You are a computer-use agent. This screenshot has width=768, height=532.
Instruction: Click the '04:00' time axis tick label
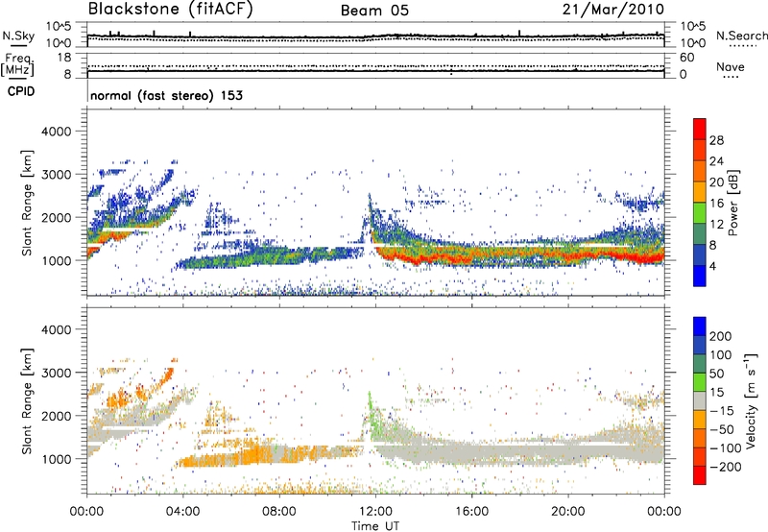[x=183, y=512]
